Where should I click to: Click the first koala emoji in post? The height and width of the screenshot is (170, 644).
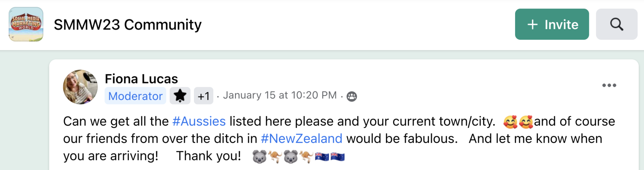(259, 156)
